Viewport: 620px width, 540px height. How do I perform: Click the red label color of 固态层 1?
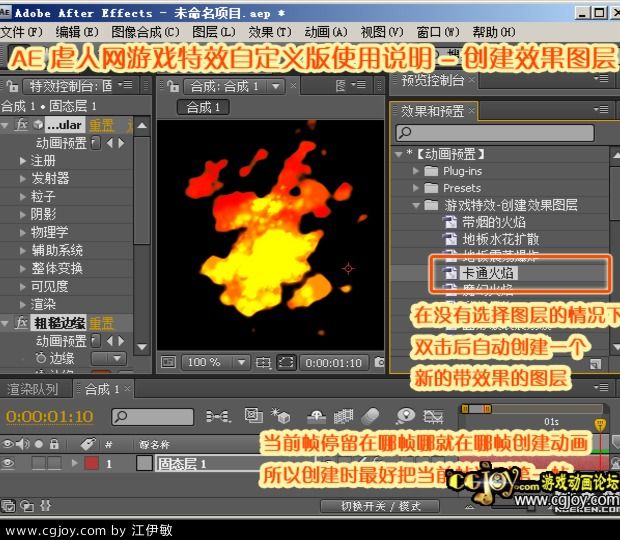[x=91, y=463]
